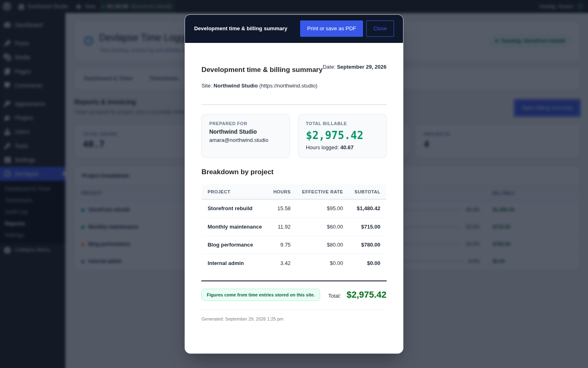Click the dialog title in the dark header bar
Screen dimensions: 588x368
tap(241, 29)
